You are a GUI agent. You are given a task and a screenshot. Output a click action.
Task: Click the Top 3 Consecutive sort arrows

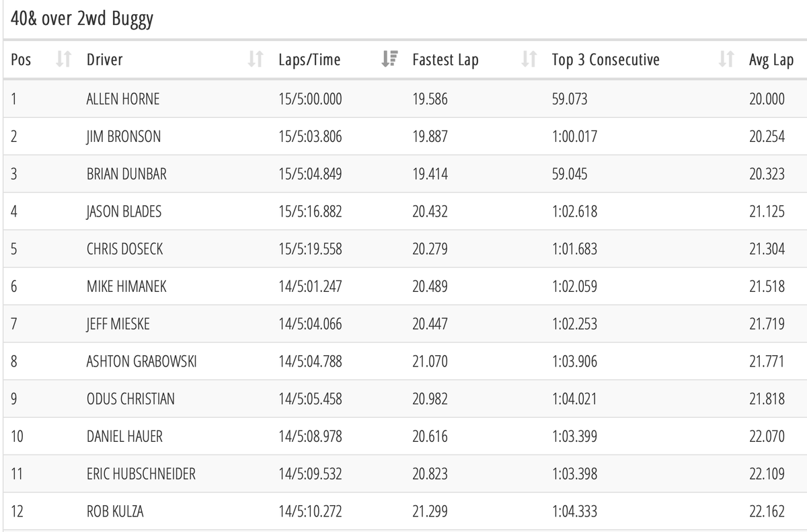[725, 60]
